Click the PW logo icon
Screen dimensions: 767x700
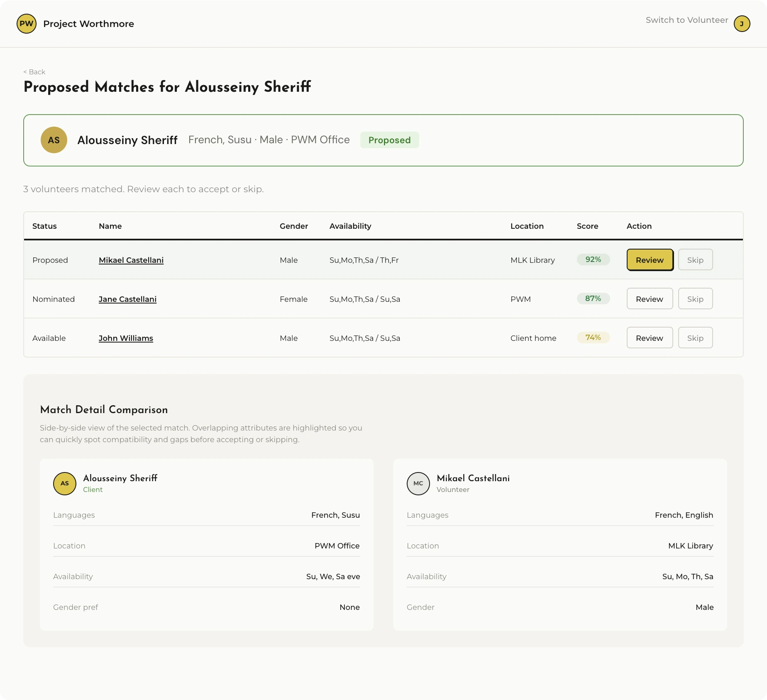coord(27,24)
